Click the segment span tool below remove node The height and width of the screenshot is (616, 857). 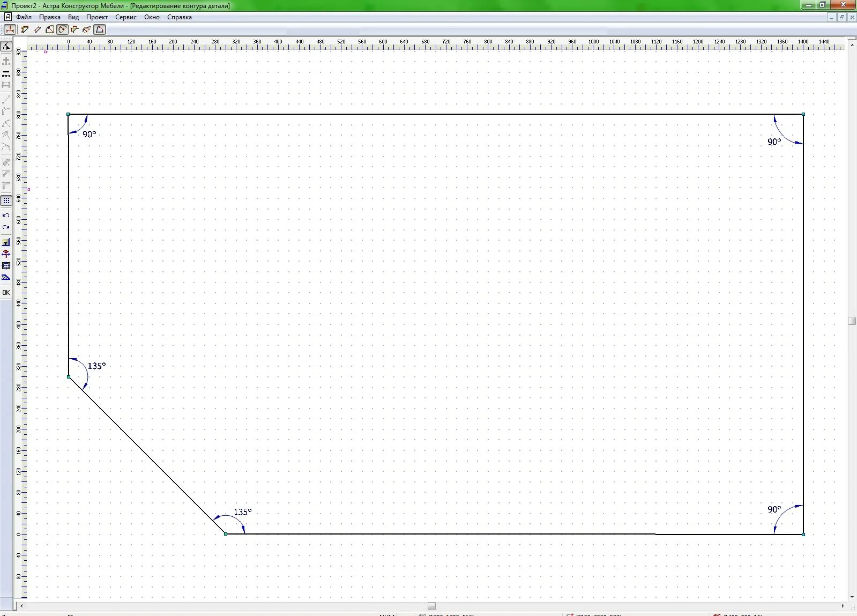click(6, 85)
